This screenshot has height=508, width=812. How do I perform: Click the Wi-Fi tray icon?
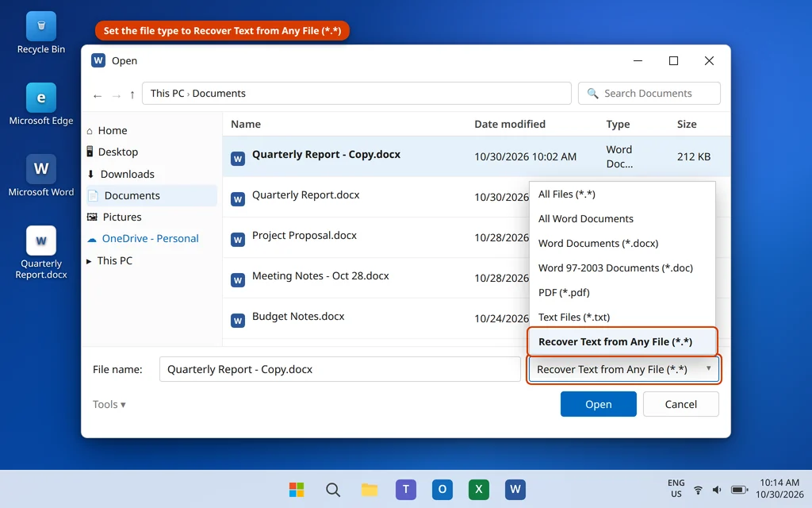point(698,489)
